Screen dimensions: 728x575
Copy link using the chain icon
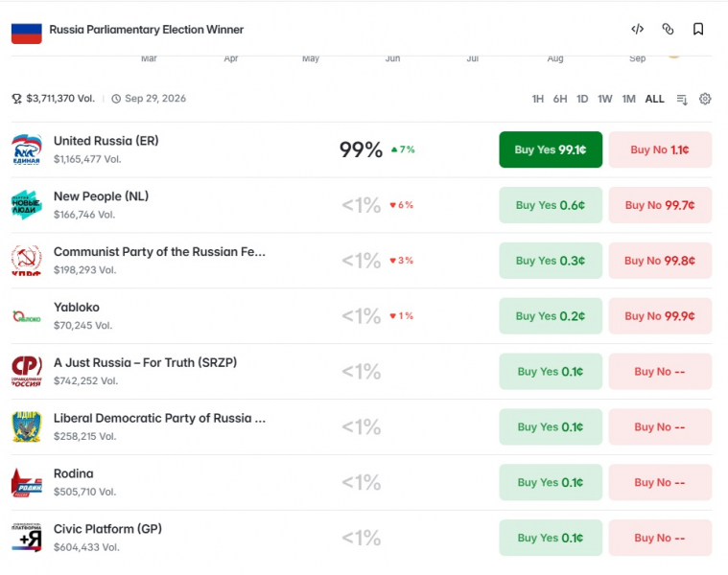[x=668, y=29]
